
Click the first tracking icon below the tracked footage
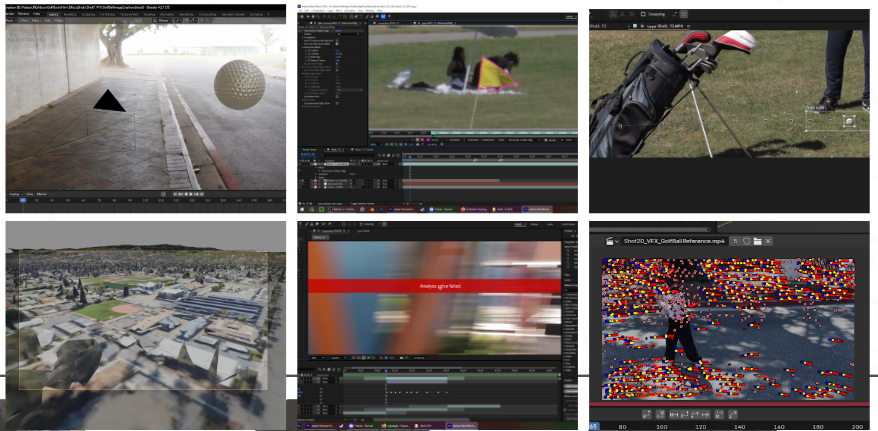(647, 414)
